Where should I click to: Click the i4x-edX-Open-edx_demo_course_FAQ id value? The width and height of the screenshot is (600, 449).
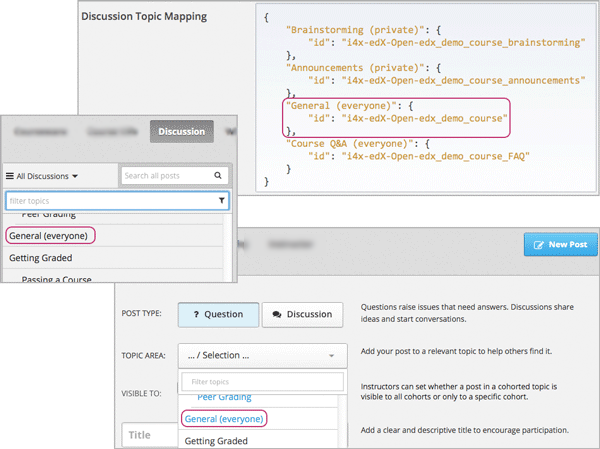[435, 156]
